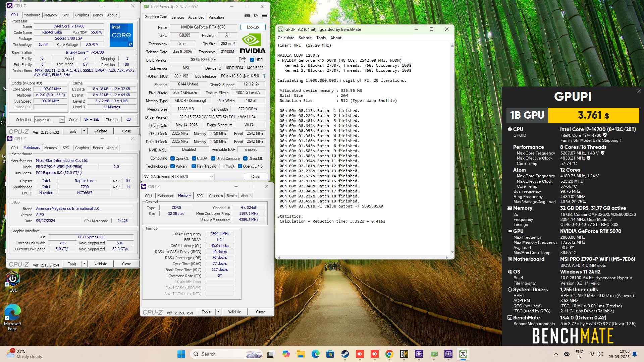The height and width of the screenshot is (362, 644).
Task: Open the GPU selector NVIDIA GeForce RTX 5070 dropdown
Action: (x=178, y=177)
